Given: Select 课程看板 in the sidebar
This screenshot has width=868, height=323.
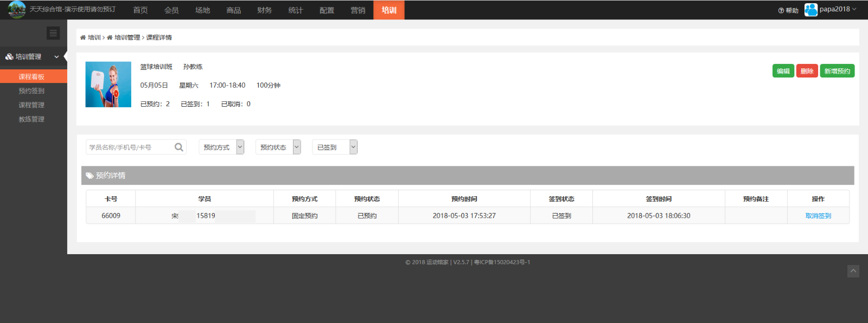Looking at the screenshot, I should [x=34, y=76].
